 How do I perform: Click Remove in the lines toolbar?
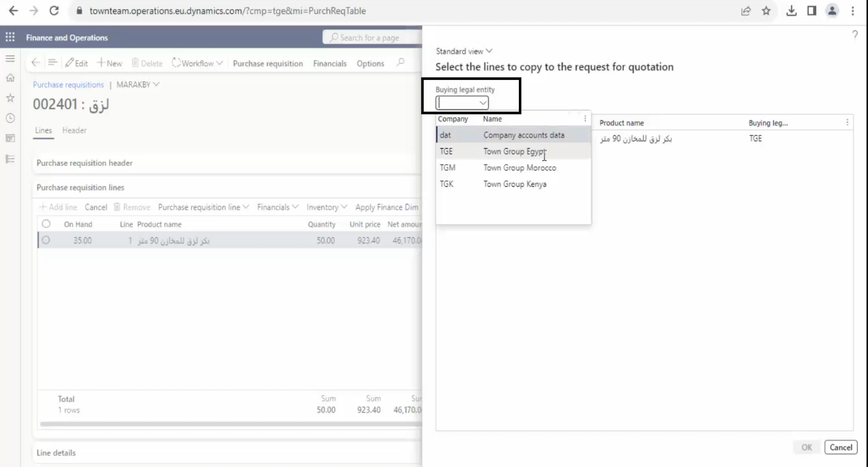132,207
